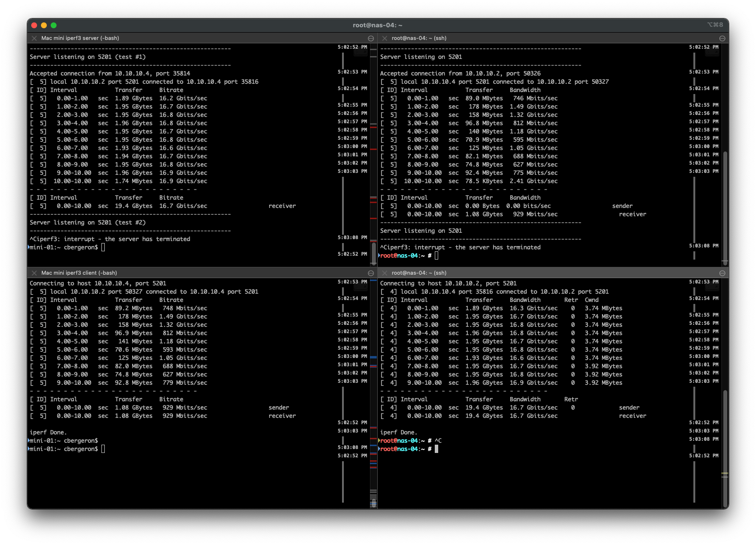Click the green zoom window button
This screenshot has height=545, width=756.
(54, 25)
